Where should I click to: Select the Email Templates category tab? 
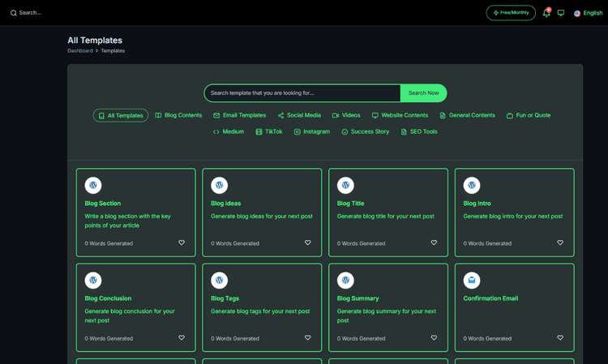pos(240,115)
